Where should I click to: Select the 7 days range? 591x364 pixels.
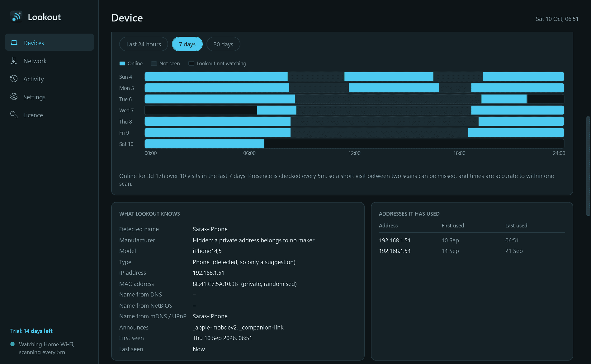pyautogui.click(x=187, y=44)
